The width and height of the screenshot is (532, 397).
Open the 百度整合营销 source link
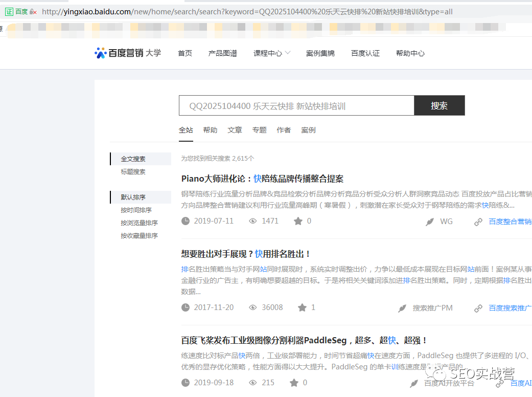click(510, 222)
